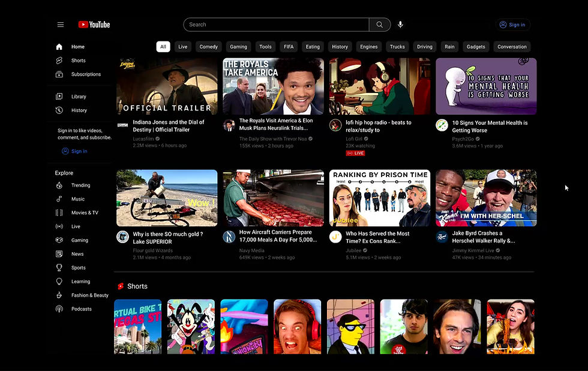Select the Conversation filter chip
Screen dimensions: 588x371
point(512,47)
